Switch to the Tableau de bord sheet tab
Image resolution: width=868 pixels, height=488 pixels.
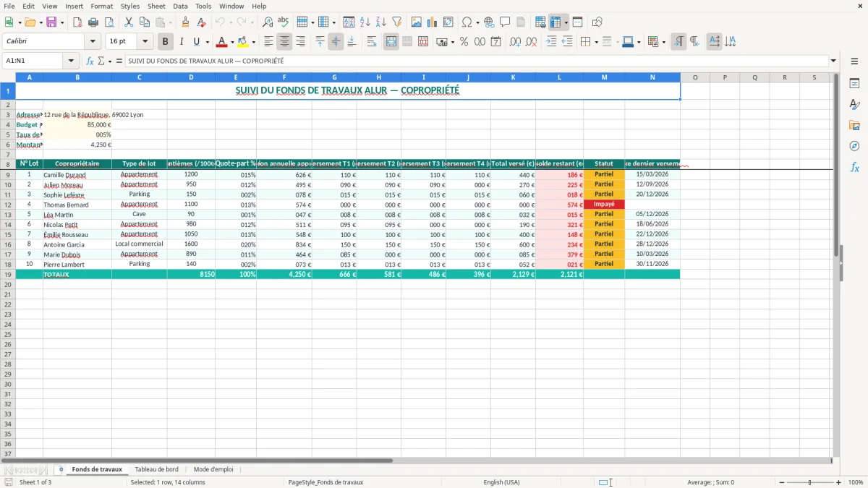[x=156, y=469]
